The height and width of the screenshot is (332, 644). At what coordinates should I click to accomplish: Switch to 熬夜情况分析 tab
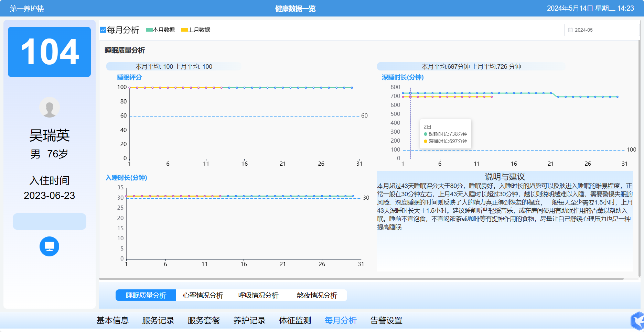317,295
